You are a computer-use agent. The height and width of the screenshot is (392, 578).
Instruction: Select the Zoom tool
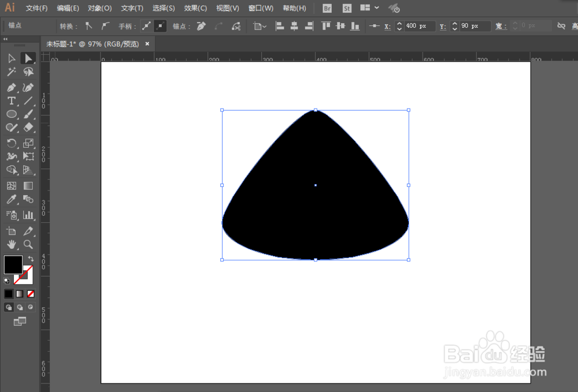coord(28,244)
